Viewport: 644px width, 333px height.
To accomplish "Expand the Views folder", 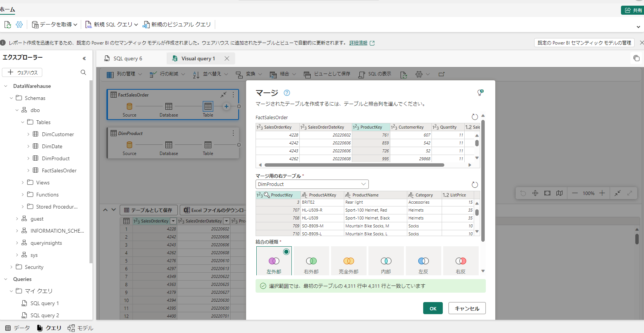I will 23,183.
